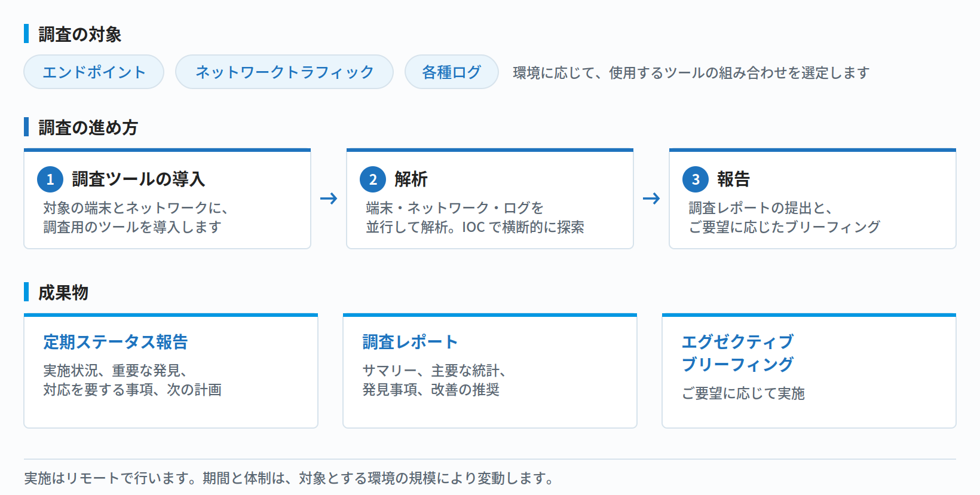Click the 解析 step title
The height and width of the screenshot is (495, 980).
(411, 179)
